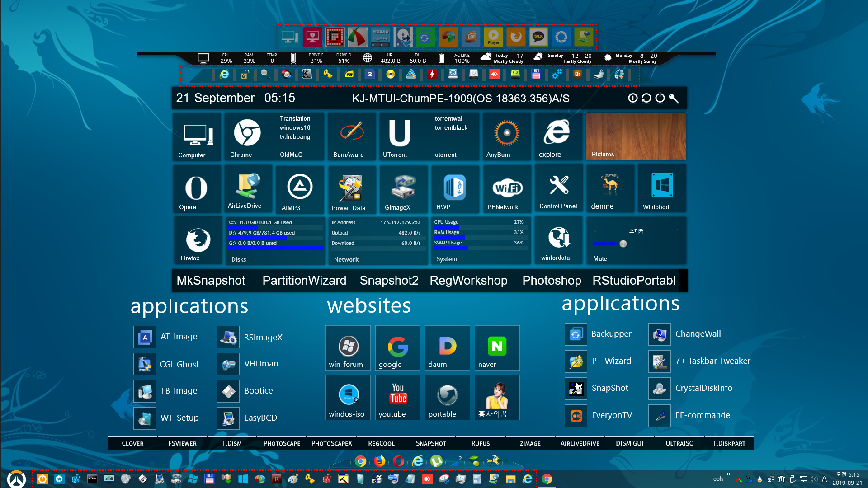The image size is (868, 488).
Task: Click the restart icon in header bar
Action: pyautogui.click(x=646, y=98)
